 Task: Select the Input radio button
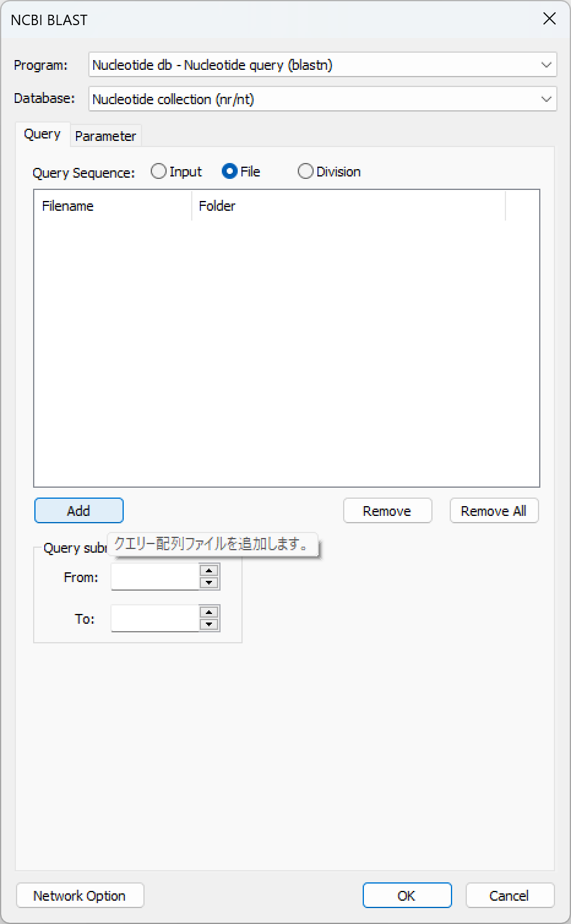(x=176, y=172)
